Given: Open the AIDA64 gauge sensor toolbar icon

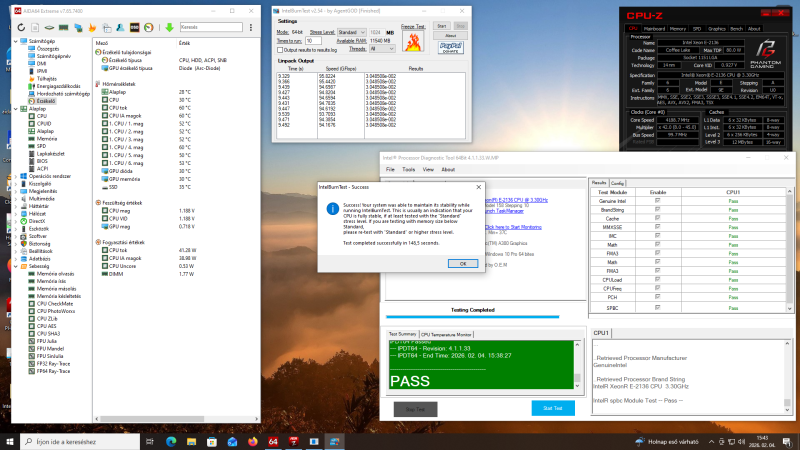Looking at the screenshot, I should point(148,28).
